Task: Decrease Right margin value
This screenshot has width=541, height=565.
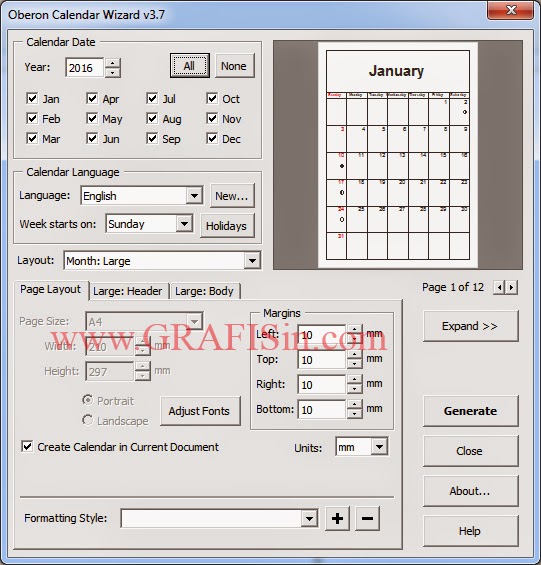Action: coord(355,389)
